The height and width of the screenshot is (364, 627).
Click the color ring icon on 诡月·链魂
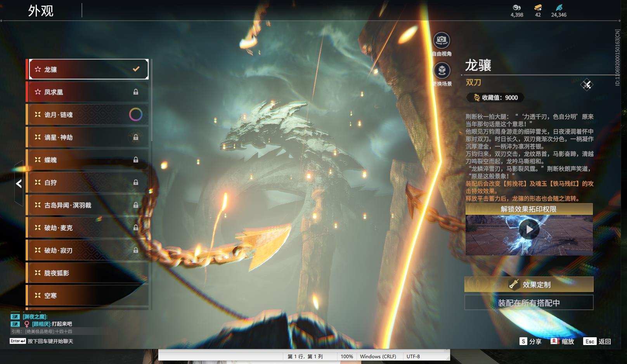click(135, 114)
